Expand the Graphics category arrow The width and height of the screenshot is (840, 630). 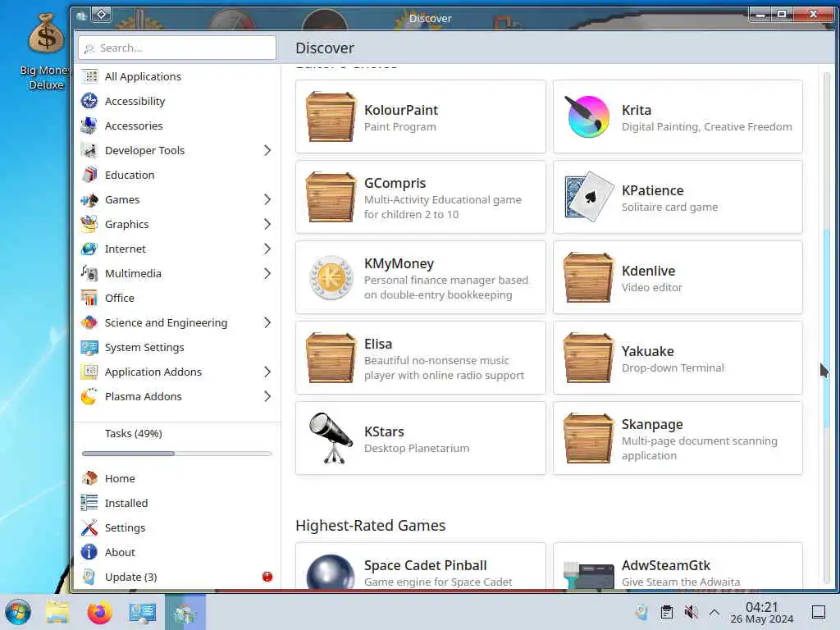click(x=267, y=225)
